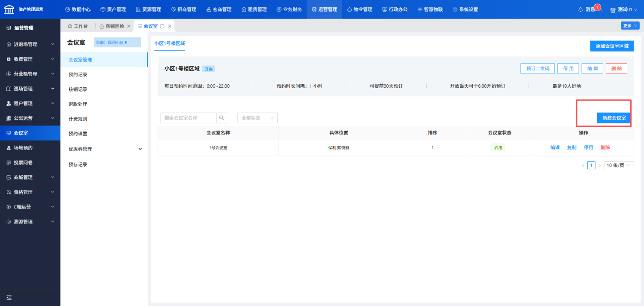
Task: Expand 公寓运营 in sidebar
Action: coord(30,118)
